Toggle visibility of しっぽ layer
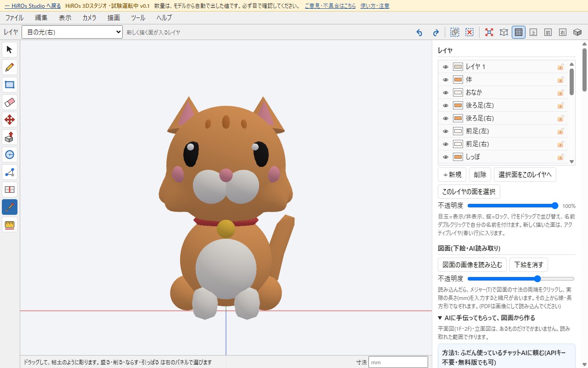The width and height of the screenshot is (588, 368). (445, 157)
